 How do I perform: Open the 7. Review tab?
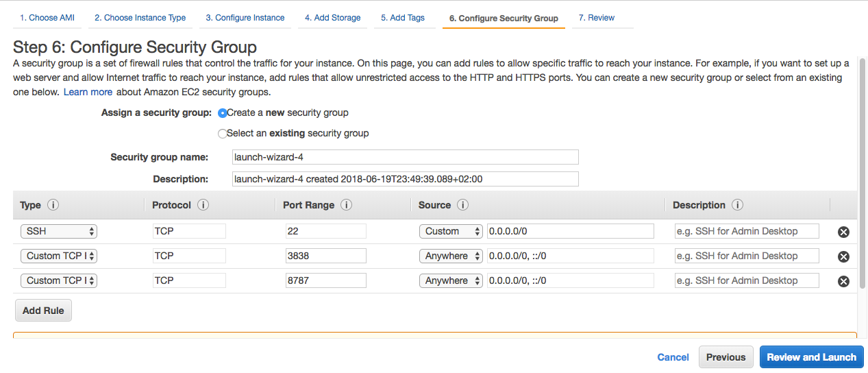pos(596,18)
